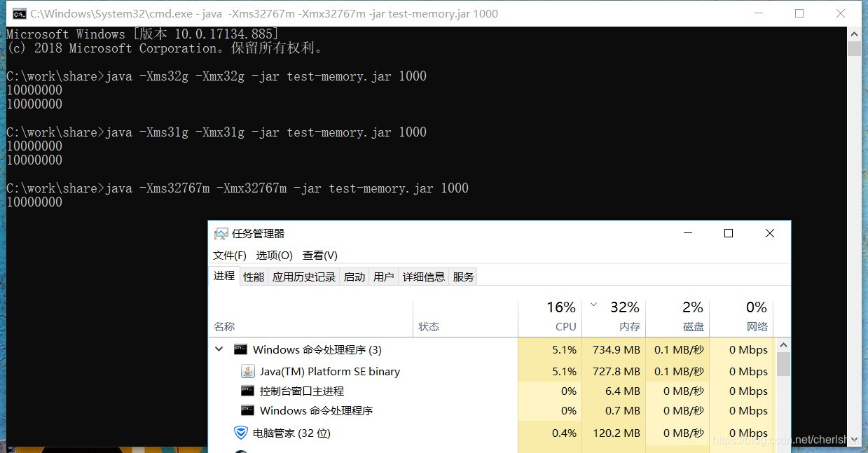The height and width of the screenshot is (453, 868).
Task: Click the 120.2 MB memory value
Action: pyautogui.click(x=616, y=433)
